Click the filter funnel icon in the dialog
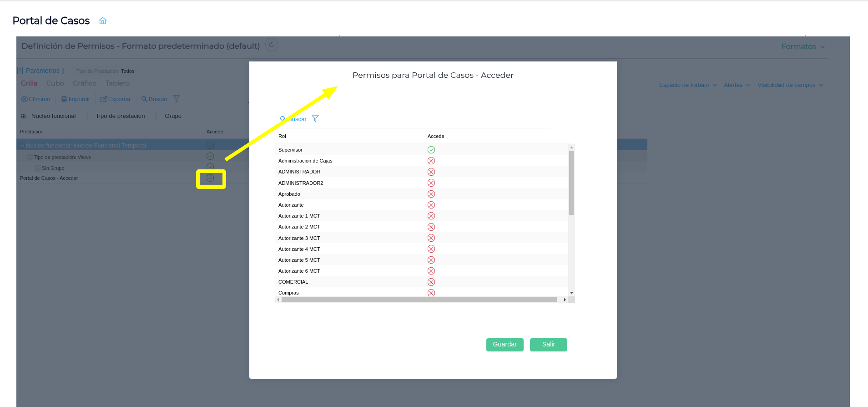Screen dimensions: 868x407 point(315,119)
